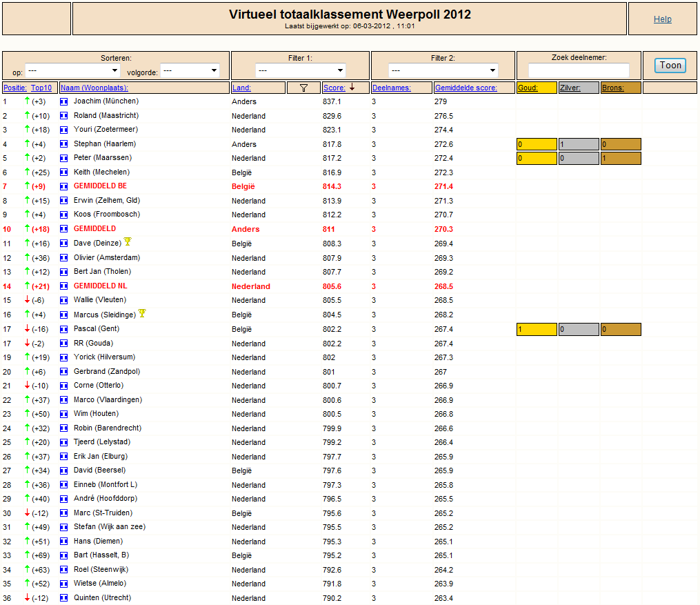
Task: Open the volgorde dropdown
Action: (x=190, y=70)
